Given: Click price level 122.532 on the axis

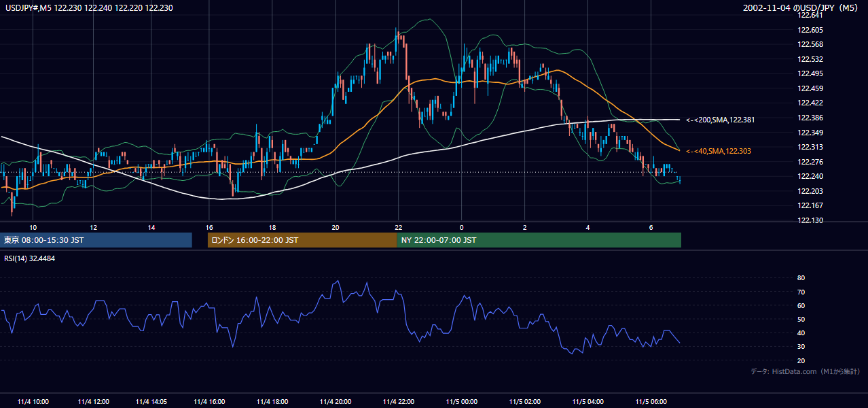Looking at the screenshot, I should tap(811, 59).
